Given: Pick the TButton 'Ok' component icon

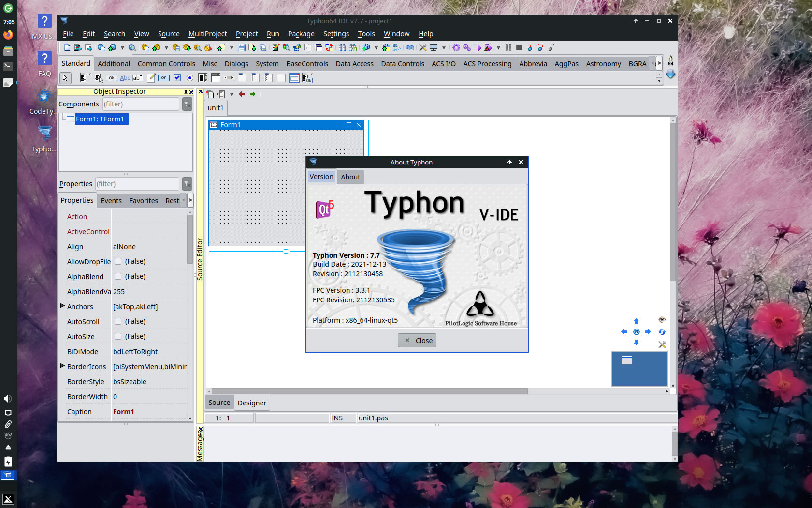Looking at the screenshot, I should tap(111, 77).
